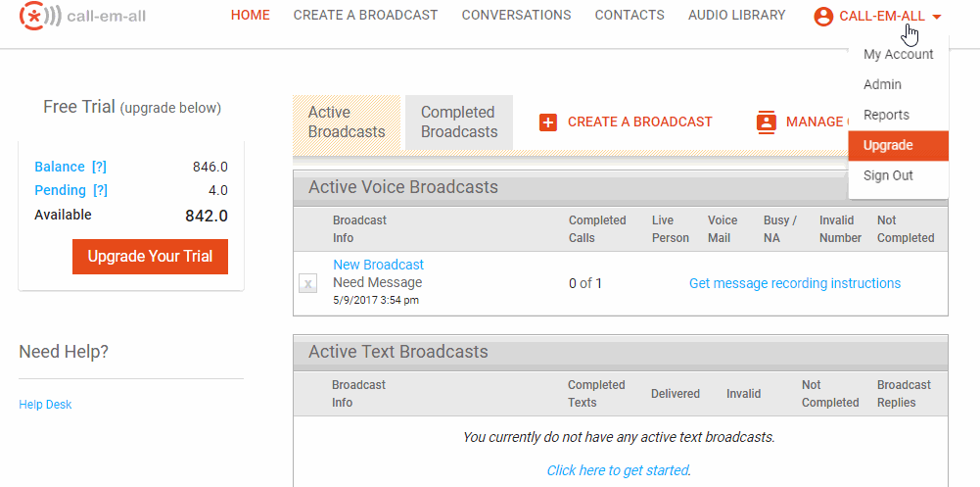Click the Pending link
This screenshot has width=980, height=487.
[60, 191]
